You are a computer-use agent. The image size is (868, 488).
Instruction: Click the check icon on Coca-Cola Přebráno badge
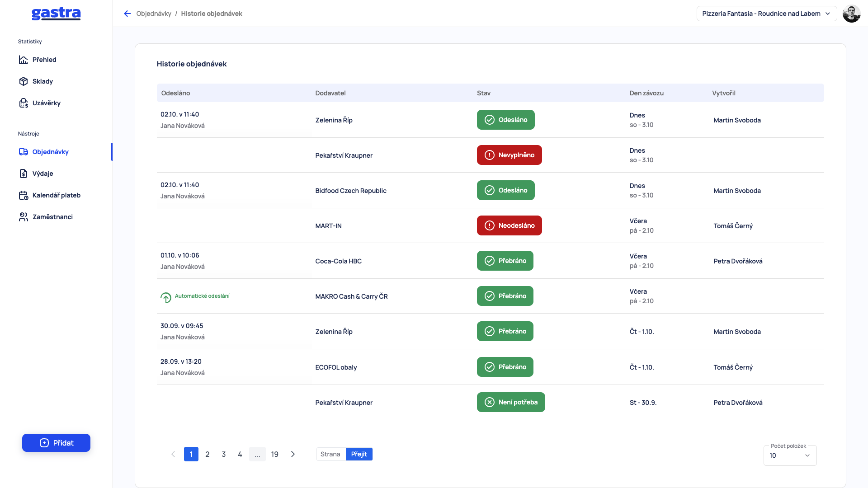tap(490, 261)
